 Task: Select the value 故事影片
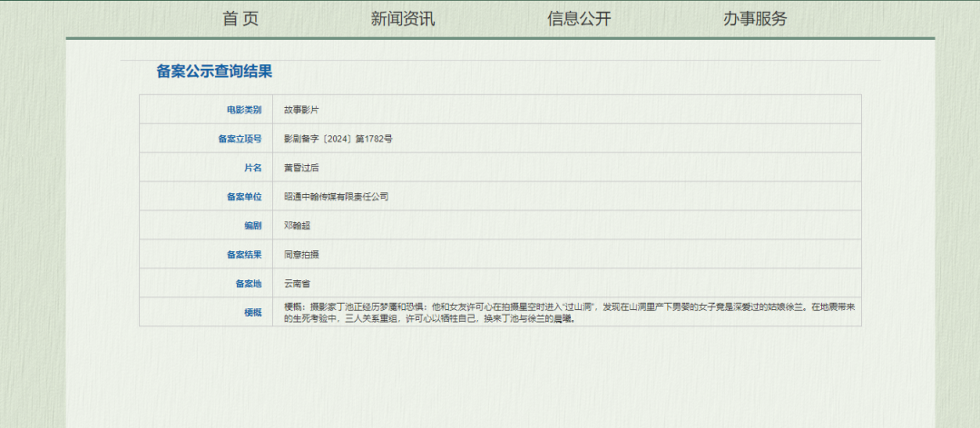[302, 110]
